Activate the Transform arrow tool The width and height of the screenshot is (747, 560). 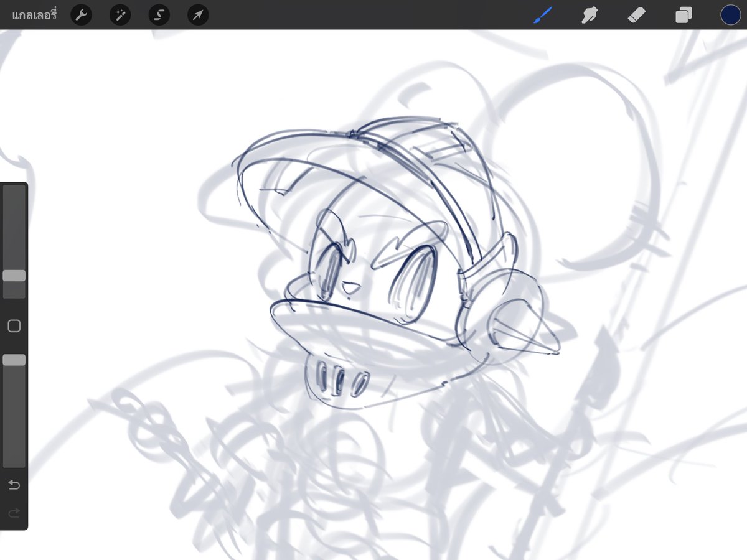click(198, 15)
